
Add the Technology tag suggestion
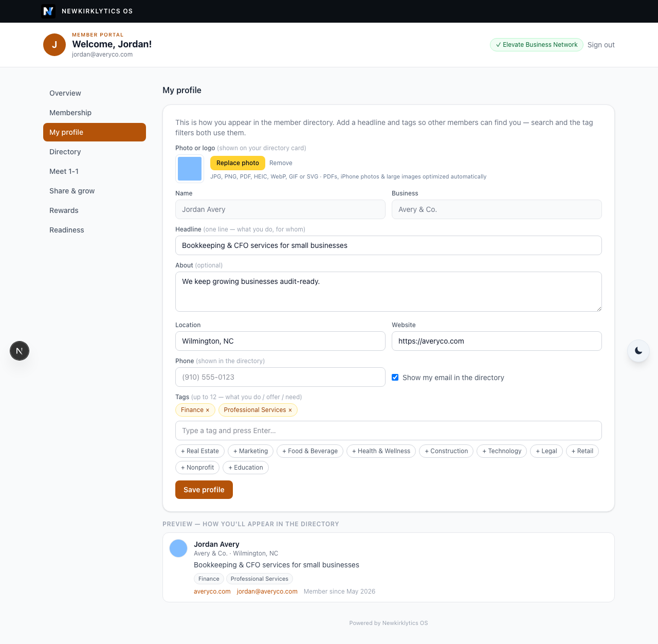(x=502, y=451)
